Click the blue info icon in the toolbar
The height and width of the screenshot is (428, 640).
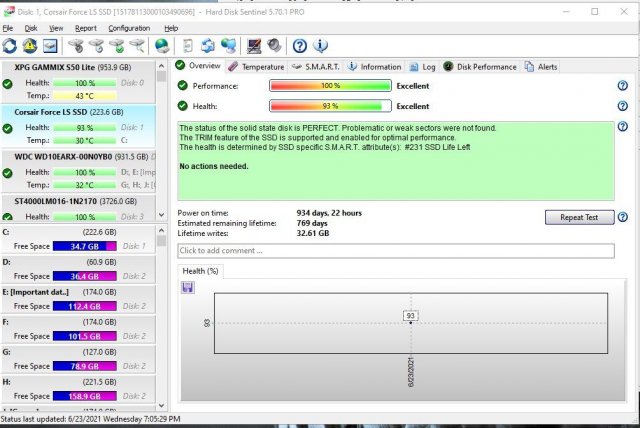click(320, 46)
